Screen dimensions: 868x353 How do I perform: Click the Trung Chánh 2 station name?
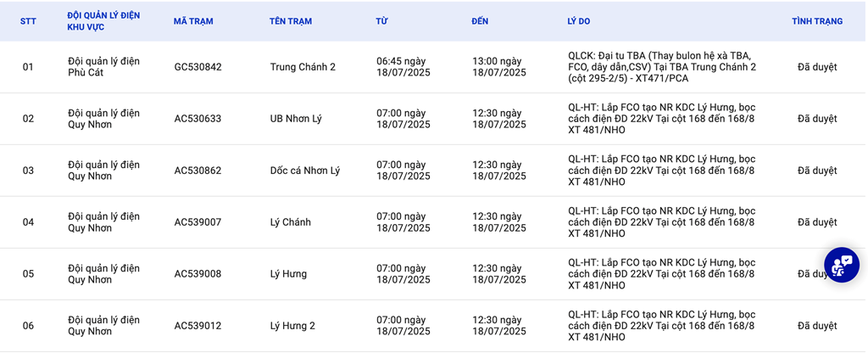pos(303,67)
